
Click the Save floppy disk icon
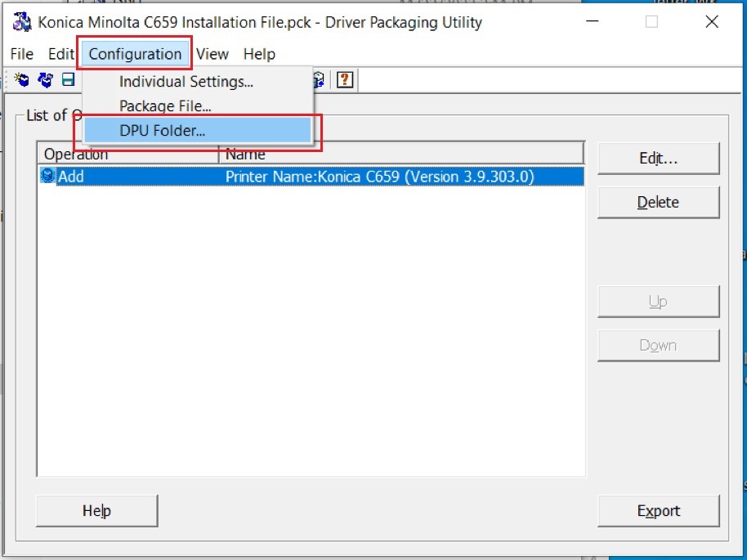[x=68, y=79]
